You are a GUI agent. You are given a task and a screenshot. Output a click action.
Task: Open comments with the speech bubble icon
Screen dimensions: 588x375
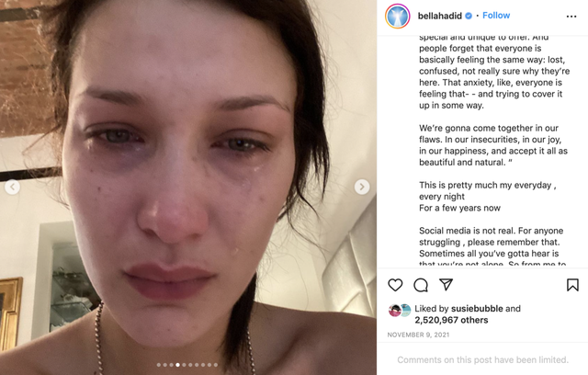click(x=421, y=285)
